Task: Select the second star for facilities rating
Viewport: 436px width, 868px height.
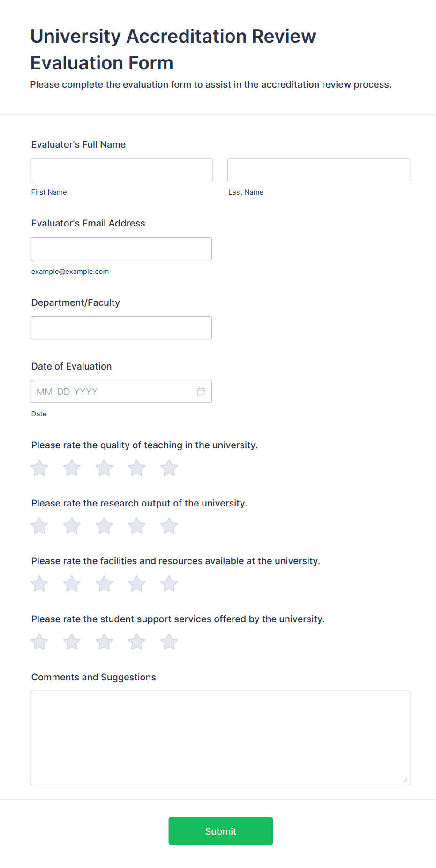Action: click(71, 584)
